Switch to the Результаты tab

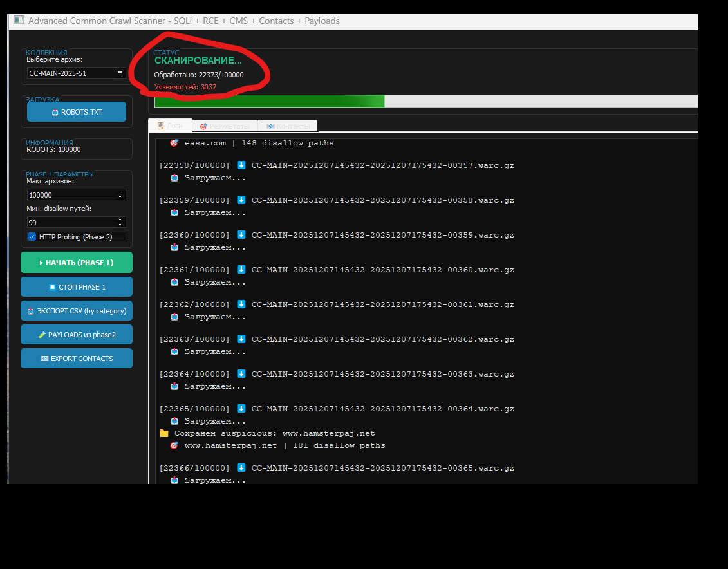click(x=225, y=126)
